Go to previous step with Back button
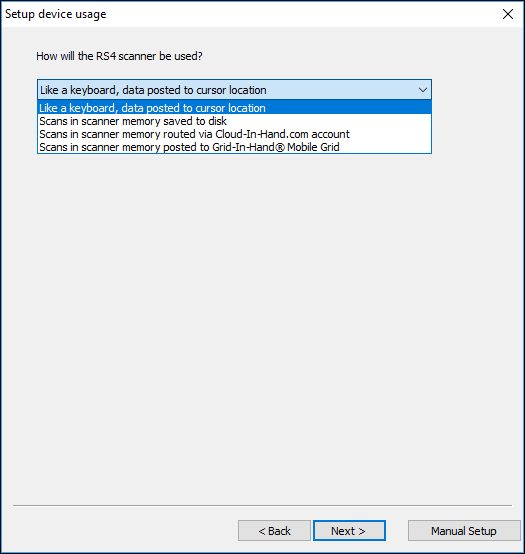The image size is (525, 554). [274, 531]
